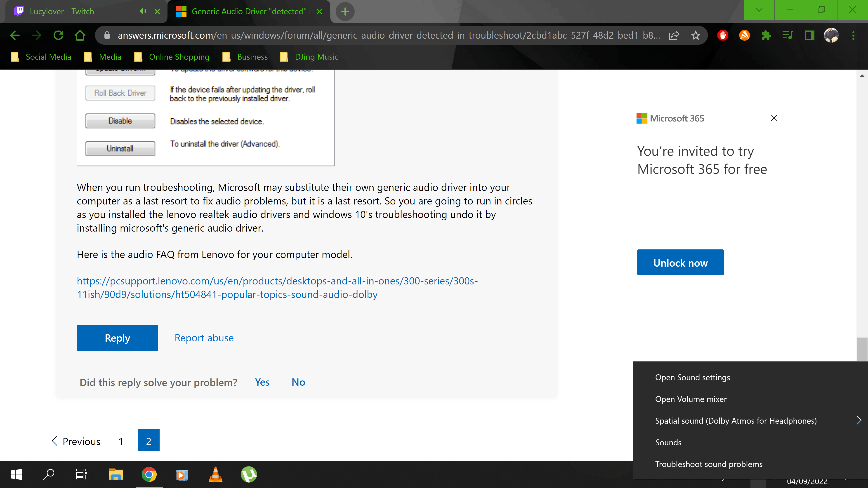The width and height of the screenshot is (868, 488).
Task: Open Chrome three-dot menu
Action: [853, 35]
